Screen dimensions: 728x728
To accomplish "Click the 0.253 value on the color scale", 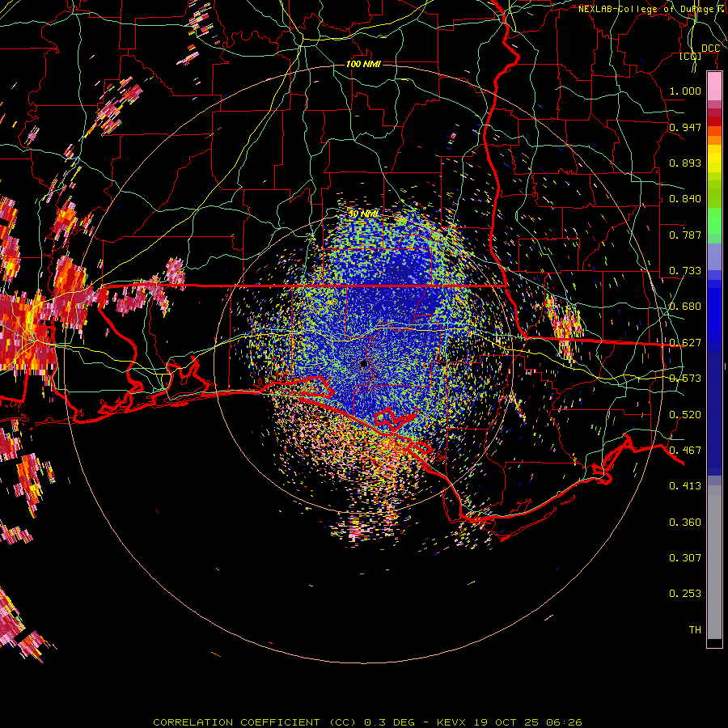I will click(685, 594).
